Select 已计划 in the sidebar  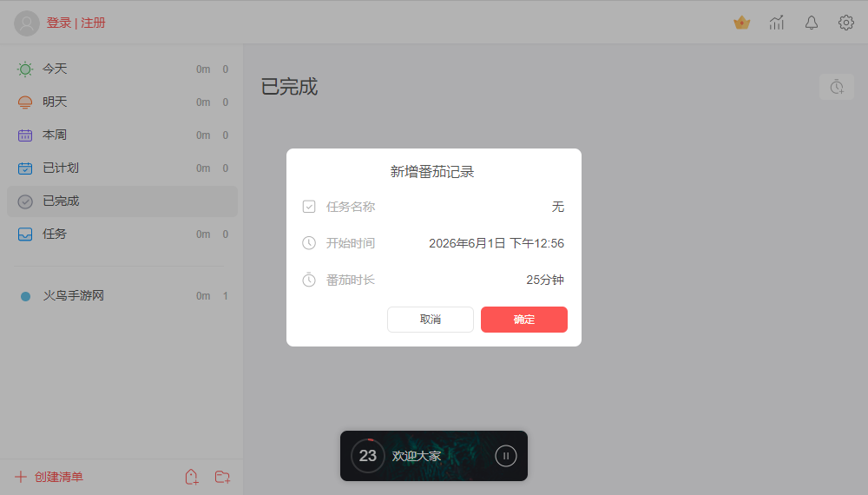122,168
